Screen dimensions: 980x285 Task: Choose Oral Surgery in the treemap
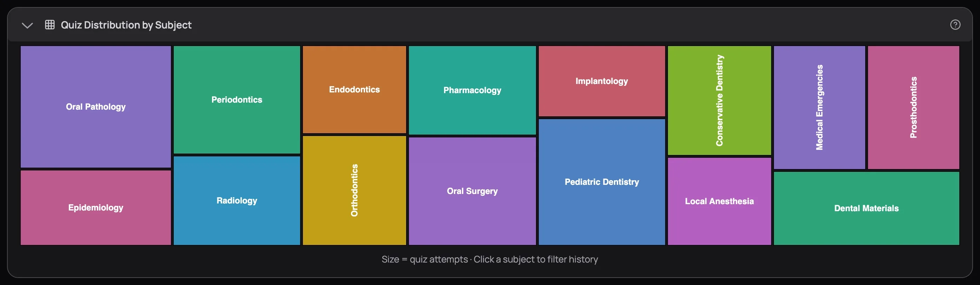click(x=472, y=191)
